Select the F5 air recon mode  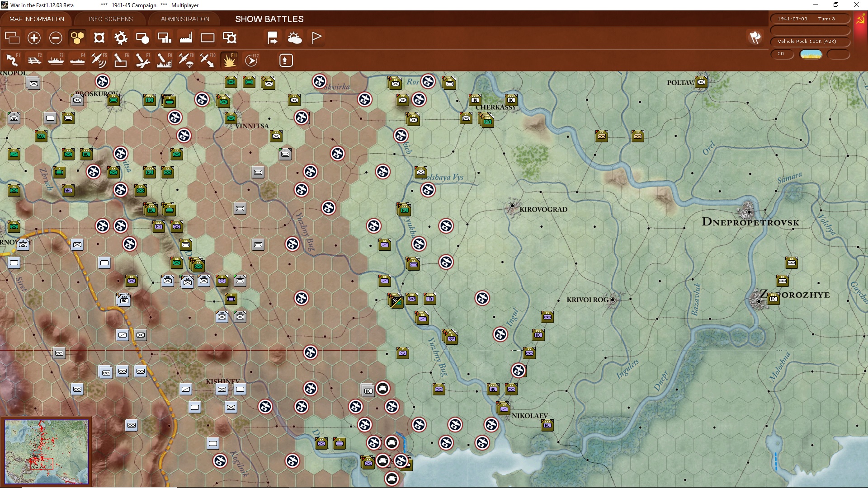pyautogui.click(x=99, y=60)
